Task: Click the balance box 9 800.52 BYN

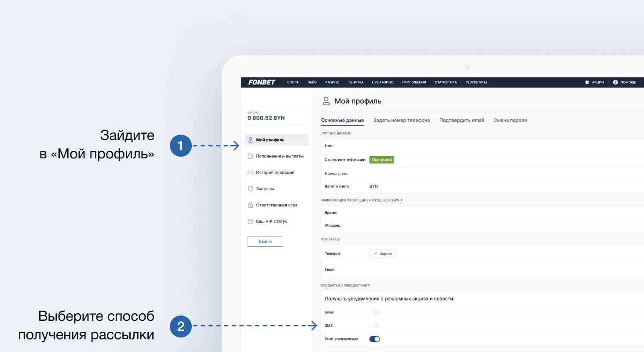Action: [271, 116]
